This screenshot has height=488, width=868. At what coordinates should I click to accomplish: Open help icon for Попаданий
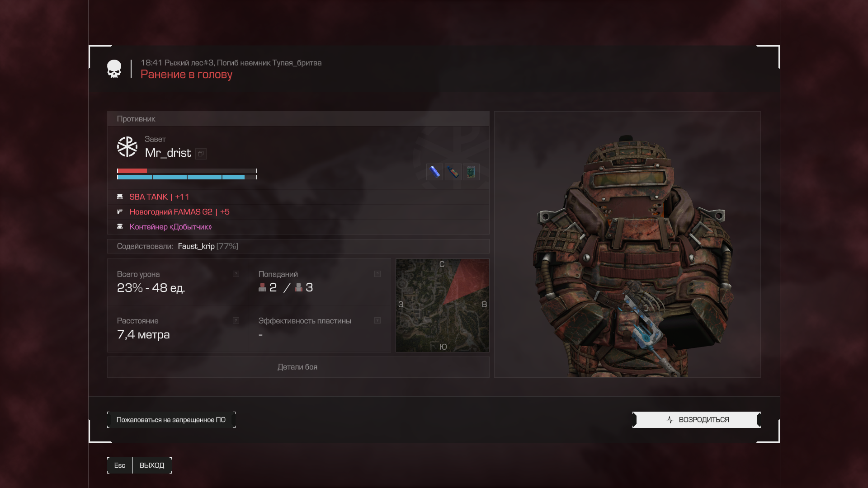click(377, 274)
